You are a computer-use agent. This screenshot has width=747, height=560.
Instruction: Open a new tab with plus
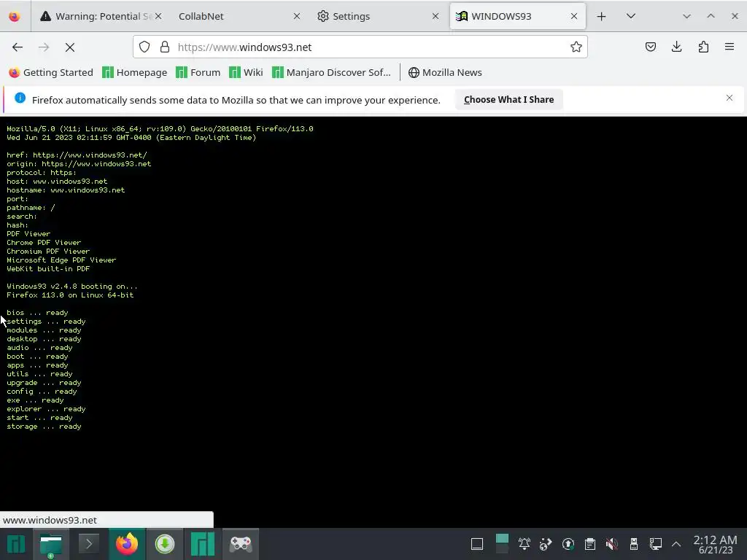click(x=601, y=16)
